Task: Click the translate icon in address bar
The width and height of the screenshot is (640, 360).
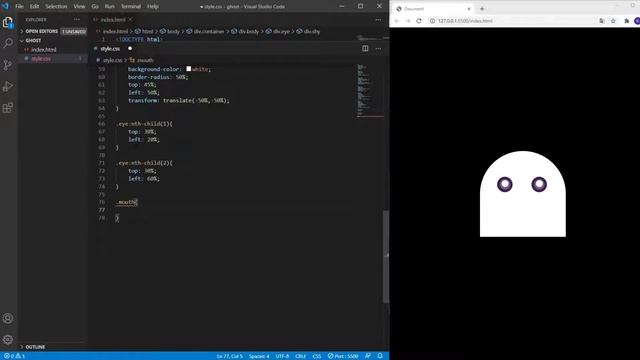Action: pos(602,21)
